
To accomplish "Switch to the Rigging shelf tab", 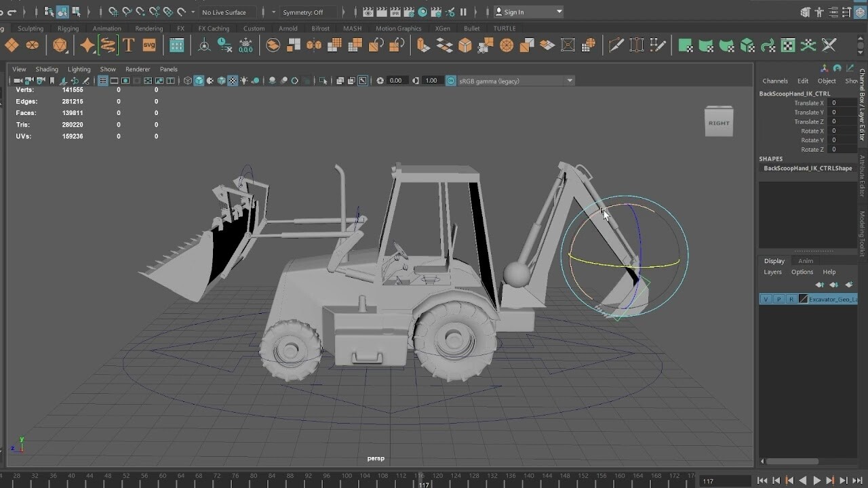I will click(x=68, y=28).
